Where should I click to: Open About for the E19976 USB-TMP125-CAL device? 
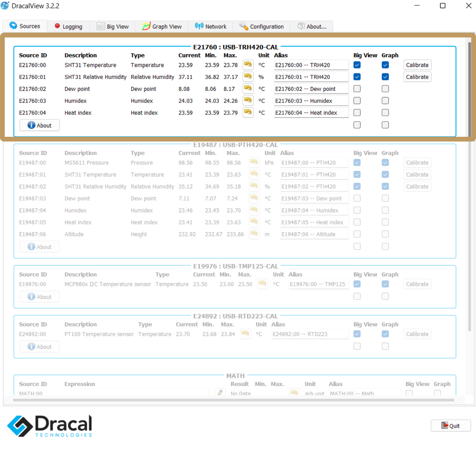[x=39, y=297]
